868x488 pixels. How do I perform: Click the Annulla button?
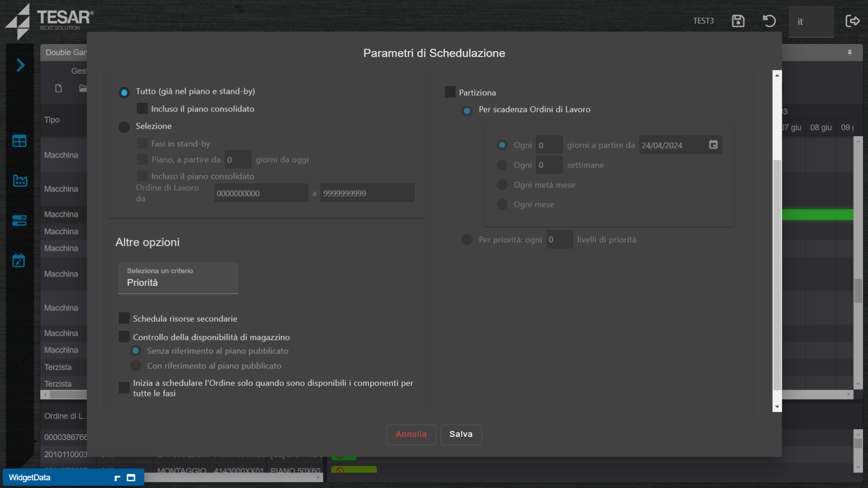tap(411, 434)
